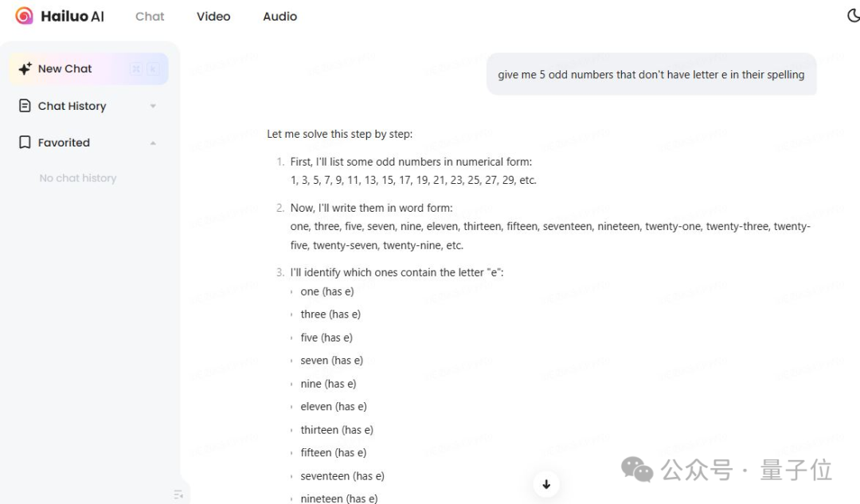This screenshot has width=860, height=504.
Task: Open Chat History label
Action: 72,106
